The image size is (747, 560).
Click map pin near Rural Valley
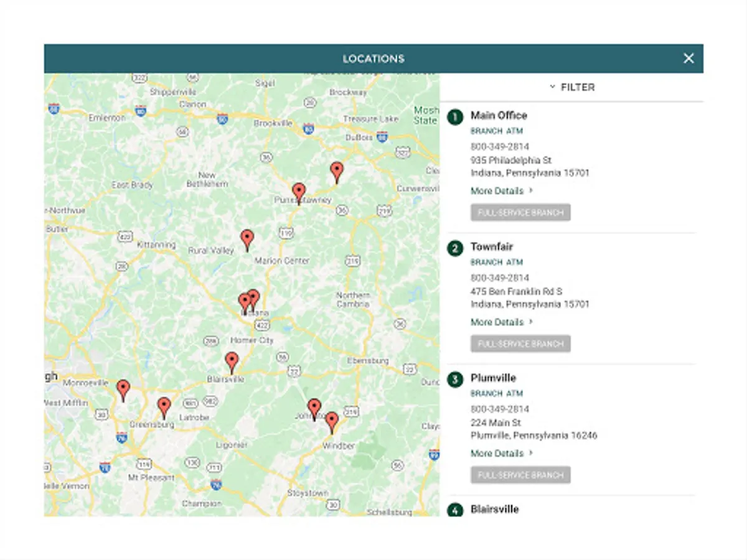247,240
